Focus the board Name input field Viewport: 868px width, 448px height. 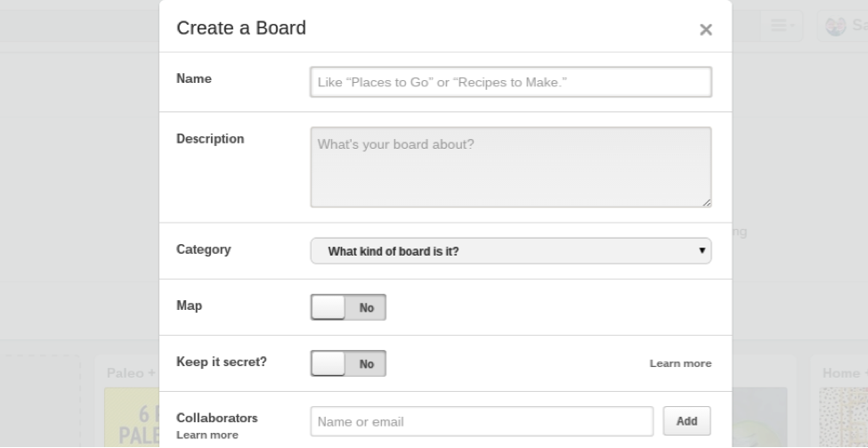[x=510, y=82]
